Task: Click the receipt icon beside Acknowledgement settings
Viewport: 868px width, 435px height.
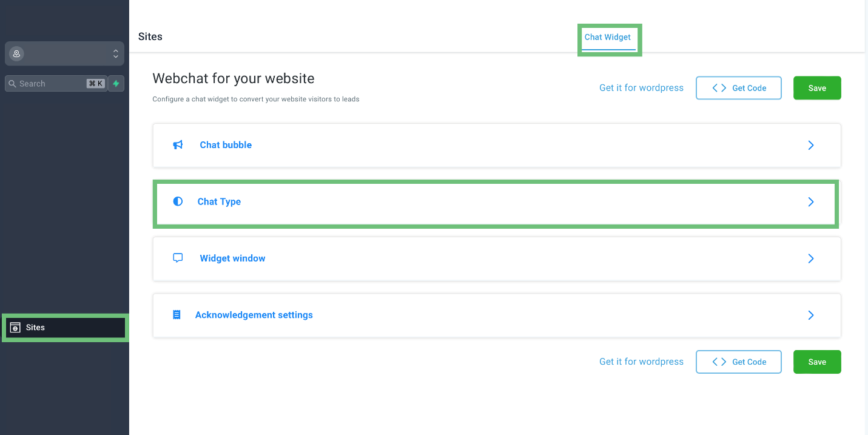Action: 177,315
